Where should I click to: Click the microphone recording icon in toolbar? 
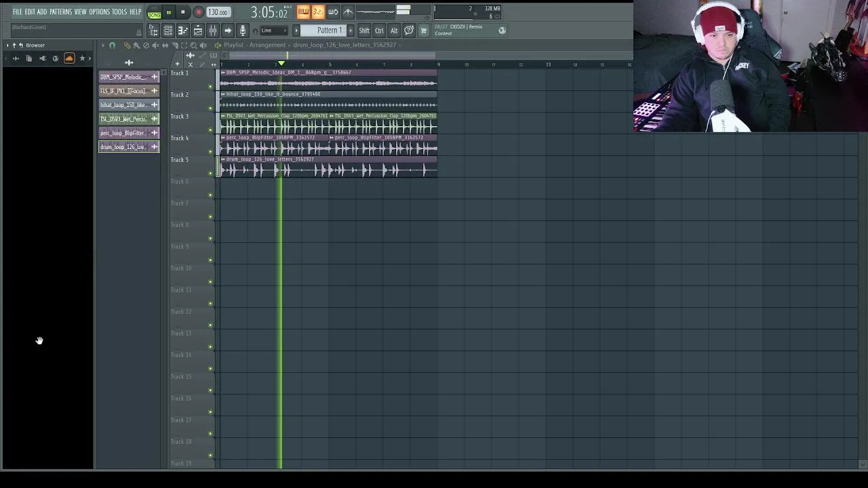[x=243, y=30]
